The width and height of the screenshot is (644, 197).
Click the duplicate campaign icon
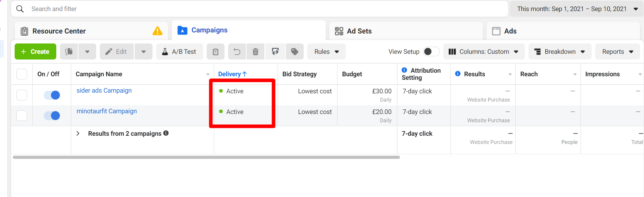point(69,52)
